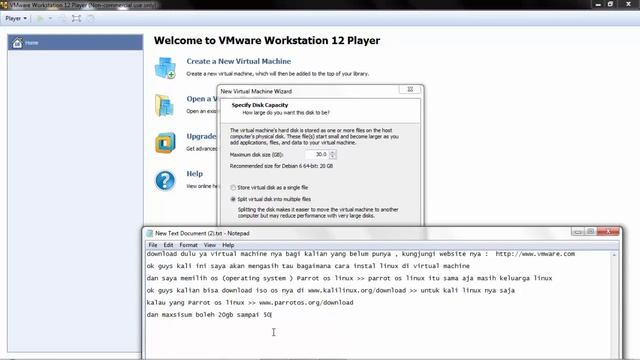Image resolution: width=640 pixels, height=360 pixels.
Task: Click the Notepad document icon in title bar
Action: pyautogui.click(x=150, y=233)
